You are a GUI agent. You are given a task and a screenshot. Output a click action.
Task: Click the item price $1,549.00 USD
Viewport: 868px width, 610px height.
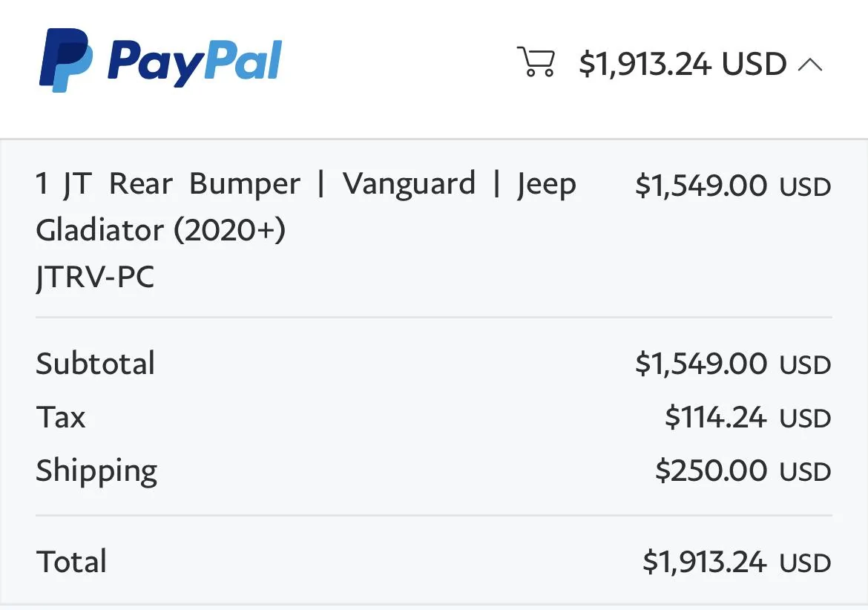[x=733, y=185]
